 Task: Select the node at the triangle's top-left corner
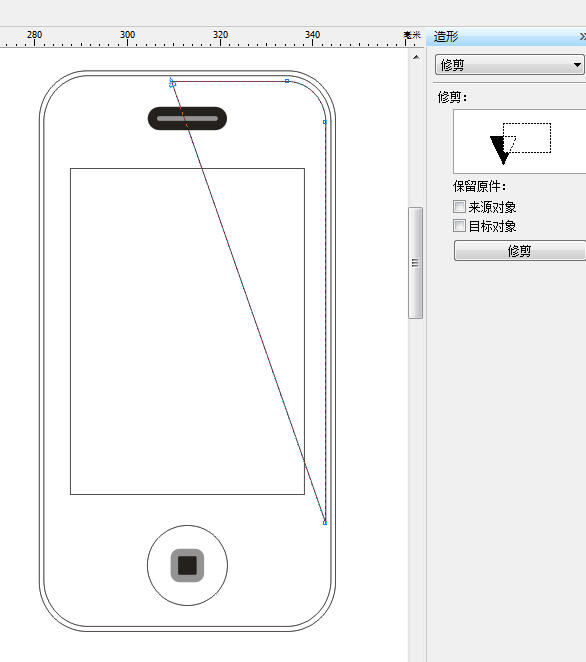172,82
